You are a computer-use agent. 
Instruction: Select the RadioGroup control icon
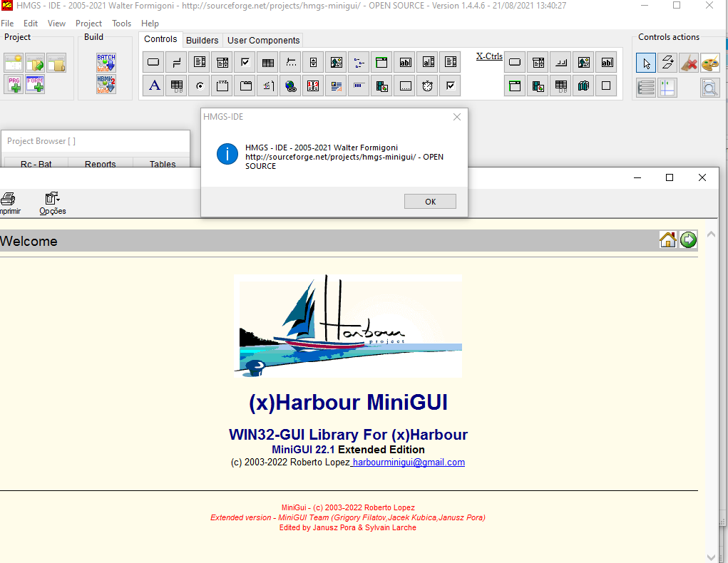(199, 86)
